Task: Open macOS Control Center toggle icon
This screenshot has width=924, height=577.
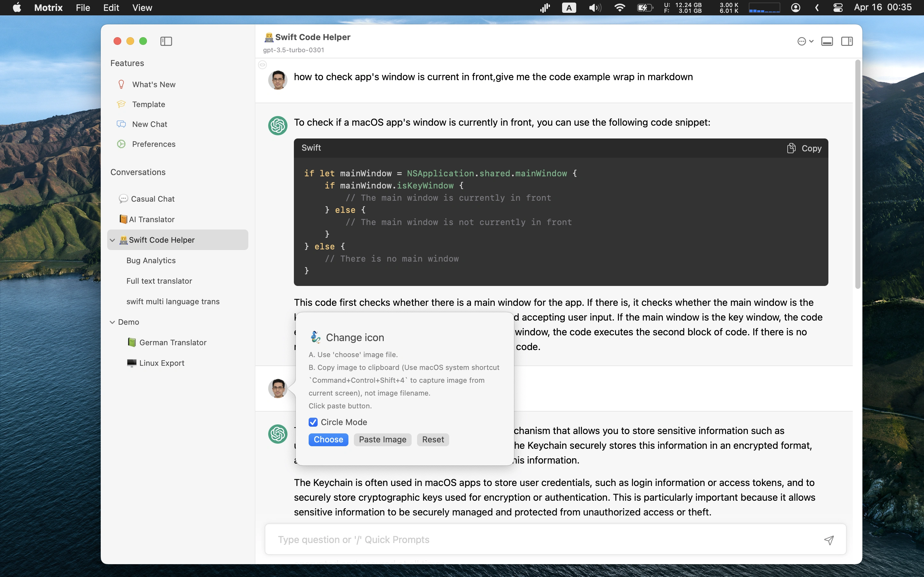Action: point(838,8)
